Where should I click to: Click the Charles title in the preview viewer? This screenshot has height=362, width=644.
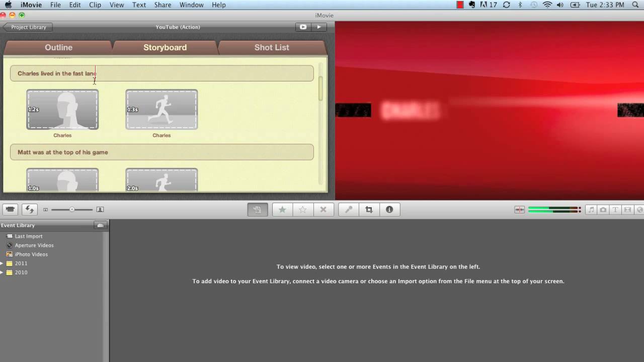[x=411, y=110]
